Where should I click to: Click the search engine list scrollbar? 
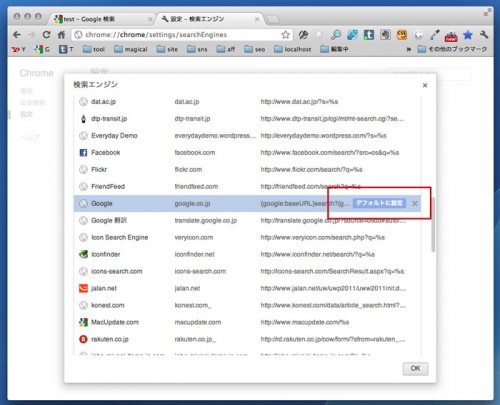433,225
